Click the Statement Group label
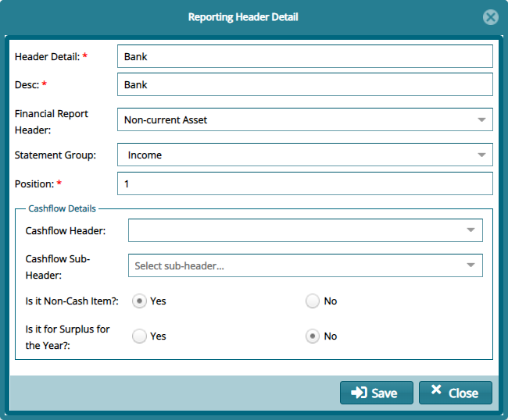 tap(55, 155)
